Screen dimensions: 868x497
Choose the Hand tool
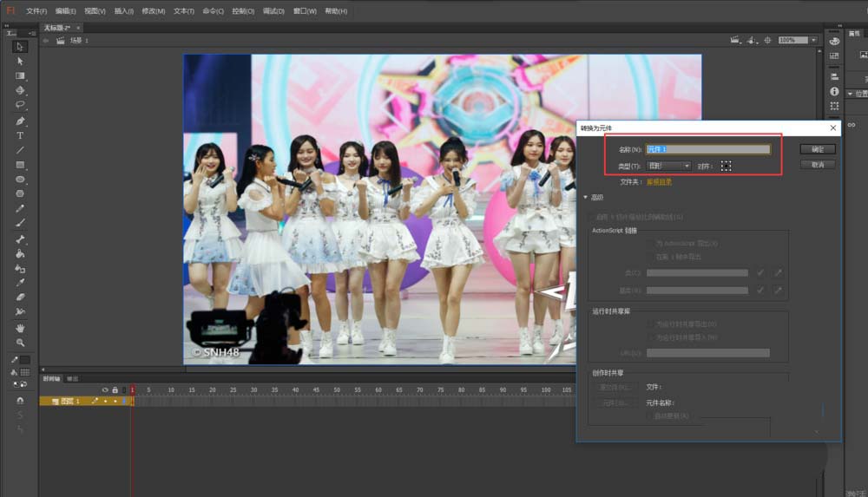(20, 329)
